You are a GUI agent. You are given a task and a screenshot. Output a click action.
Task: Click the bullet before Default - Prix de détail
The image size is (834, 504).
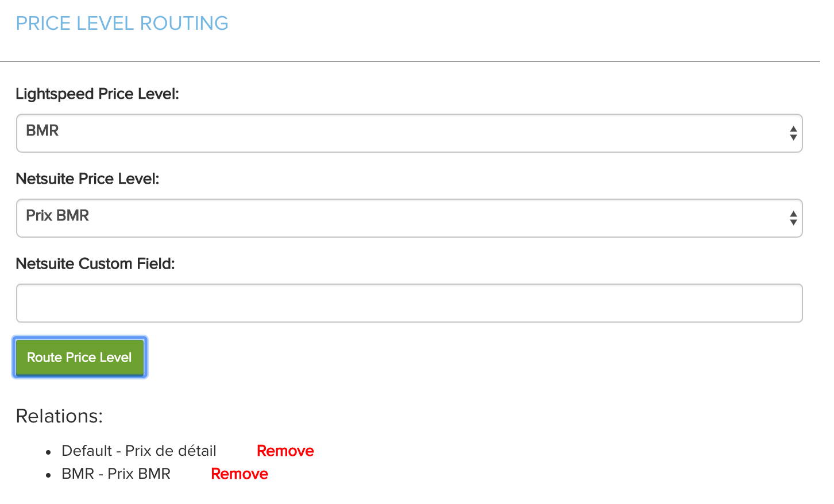click(x=49, y=452)
